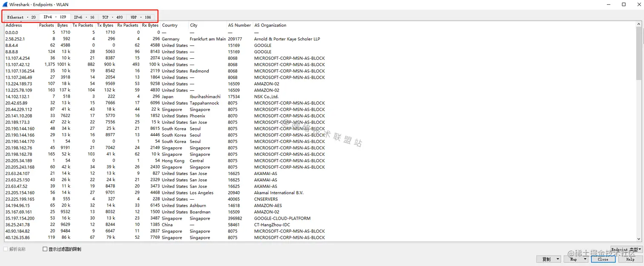This screenshot has width=644, height=266.
Task: Click the NSK Co.,Ltd. organization cell
Action: coord(266,97)
